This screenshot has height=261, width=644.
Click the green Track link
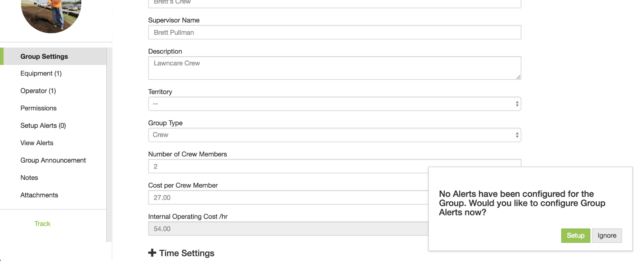click(42, 224)
